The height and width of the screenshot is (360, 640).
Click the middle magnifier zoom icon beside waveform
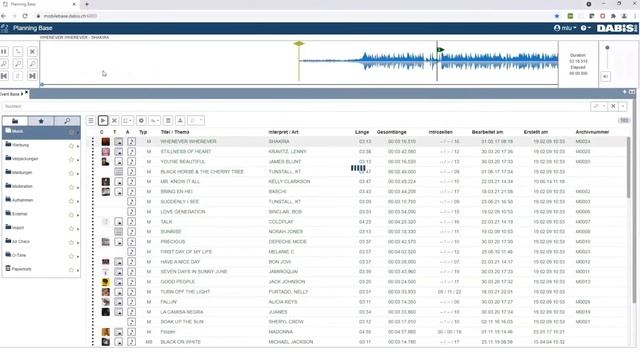(x=18, y=64)
